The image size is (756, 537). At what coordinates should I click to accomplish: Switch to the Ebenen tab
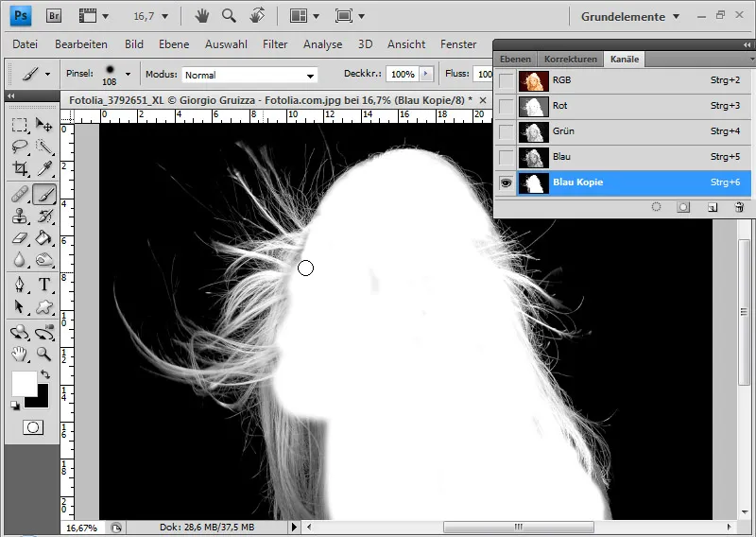tap(515, 60)
